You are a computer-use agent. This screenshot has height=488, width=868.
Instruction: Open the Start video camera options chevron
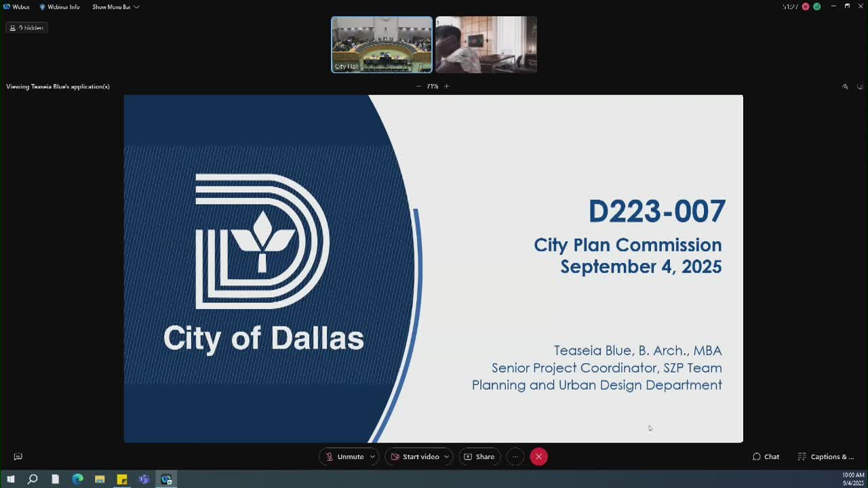pyautogui.click(x=446, y=456)
